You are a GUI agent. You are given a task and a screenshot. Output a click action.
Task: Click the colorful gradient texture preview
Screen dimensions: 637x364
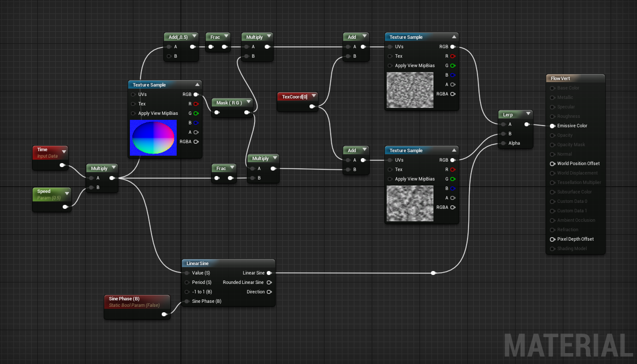tap(153, 138)
